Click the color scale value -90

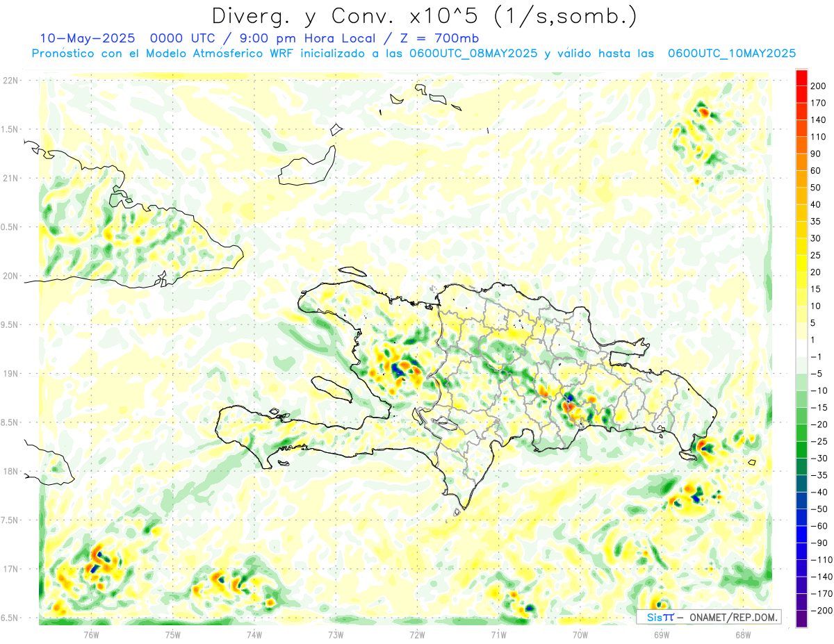[819, 543]
